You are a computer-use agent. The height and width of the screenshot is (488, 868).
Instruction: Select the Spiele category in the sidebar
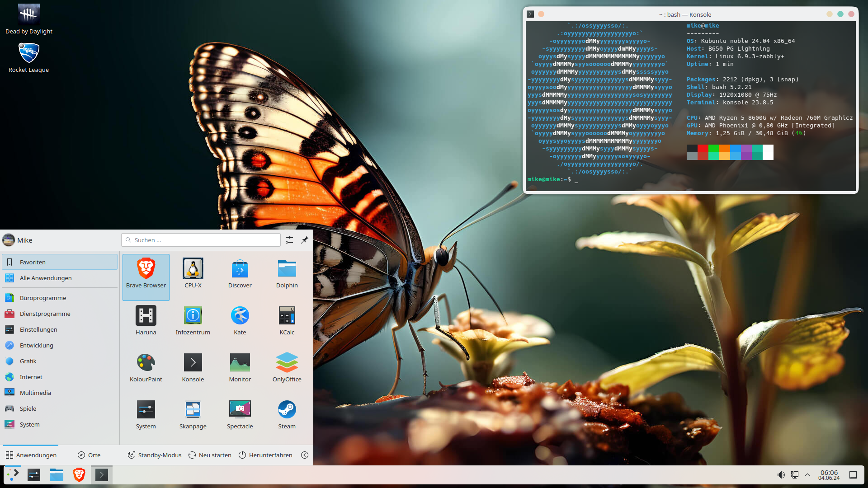28,408
